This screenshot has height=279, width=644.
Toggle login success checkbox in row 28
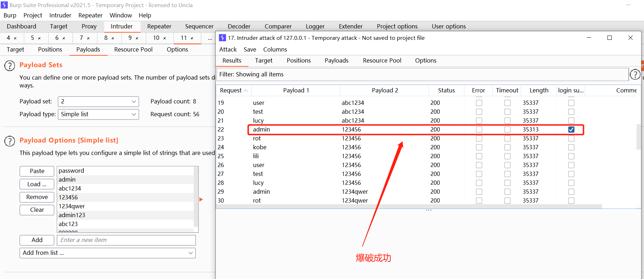(571, 183)
